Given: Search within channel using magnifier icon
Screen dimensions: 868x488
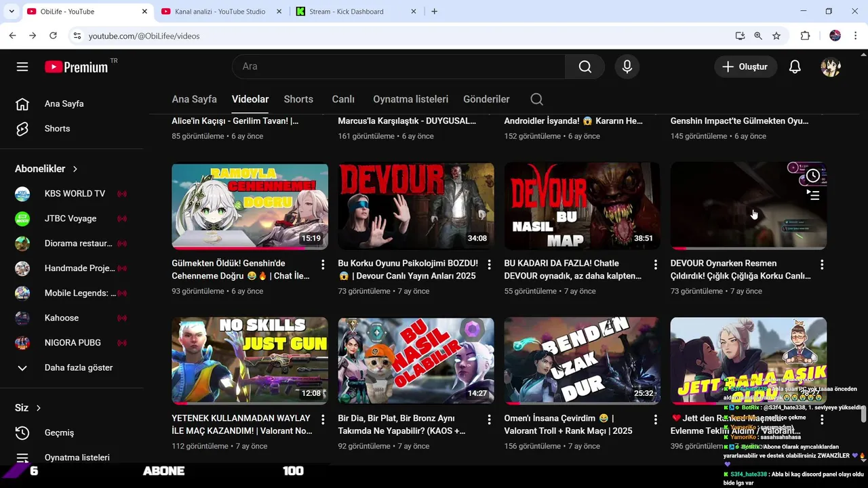Looking at the screenshot, I should pos(536,99).
